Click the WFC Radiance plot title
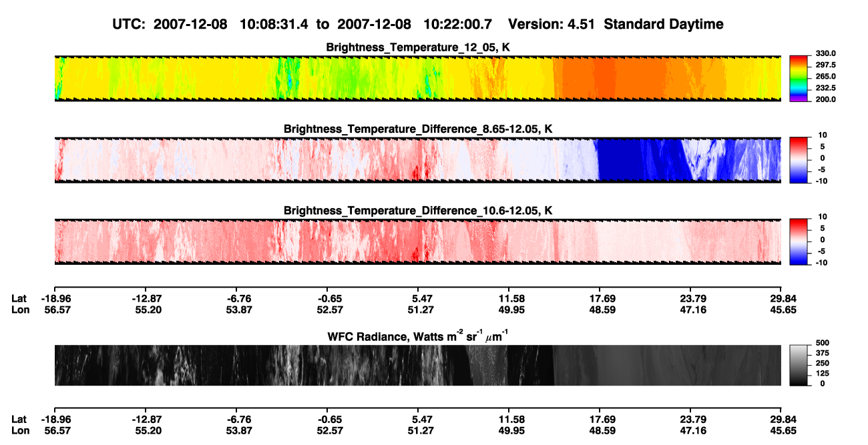Screen dimensions: 868x445 [418, 335]
